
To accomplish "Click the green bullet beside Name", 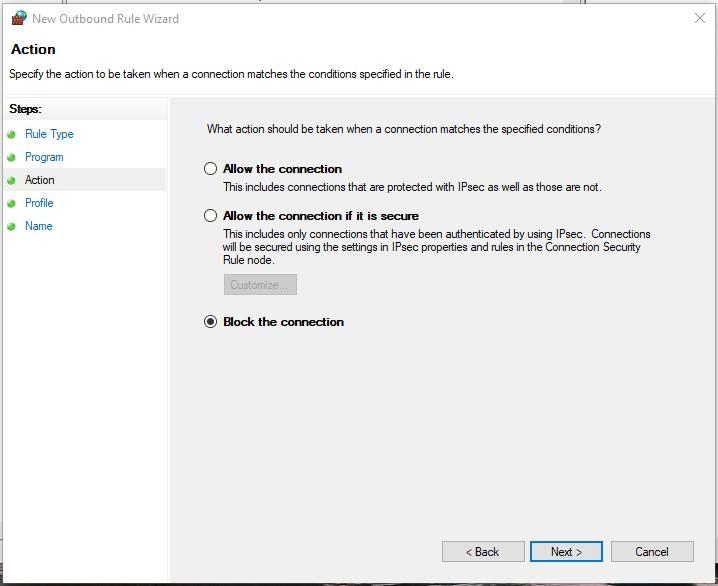I will (11, 226).
